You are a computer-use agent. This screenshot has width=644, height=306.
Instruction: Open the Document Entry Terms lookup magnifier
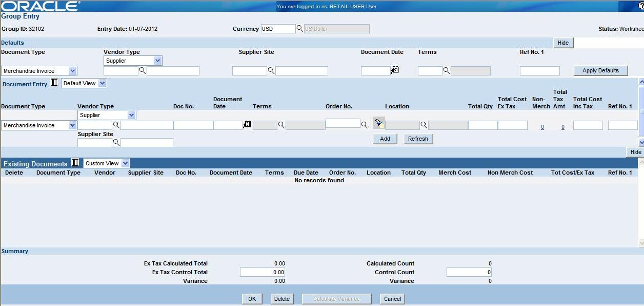281,125
